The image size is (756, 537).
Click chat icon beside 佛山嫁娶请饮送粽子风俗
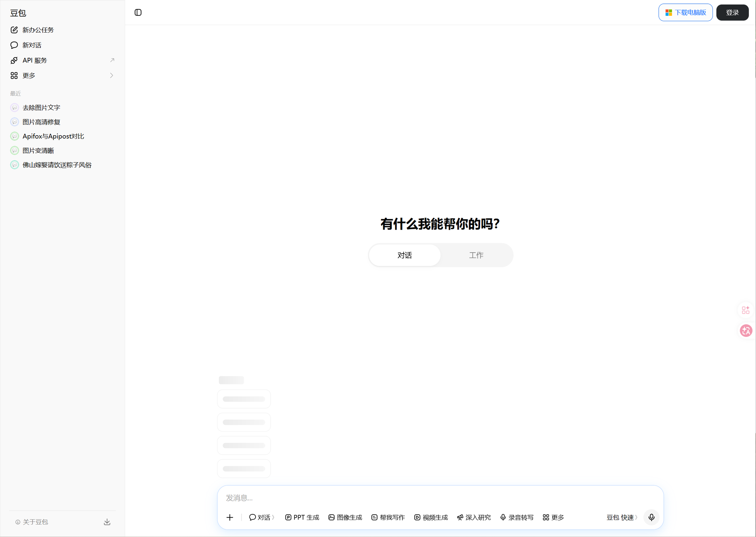click(x=14, y=165)
